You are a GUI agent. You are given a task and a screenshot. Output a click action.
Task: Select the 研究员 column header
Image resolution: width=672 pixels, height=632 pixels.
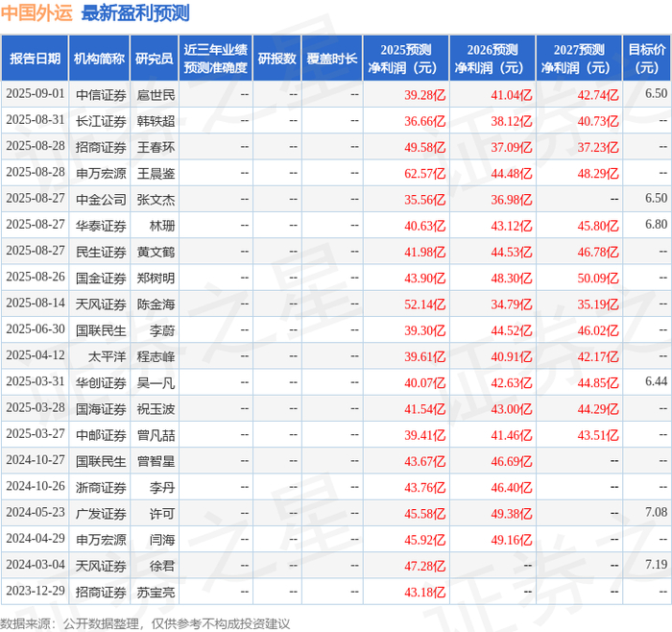[x=155, y=59]
